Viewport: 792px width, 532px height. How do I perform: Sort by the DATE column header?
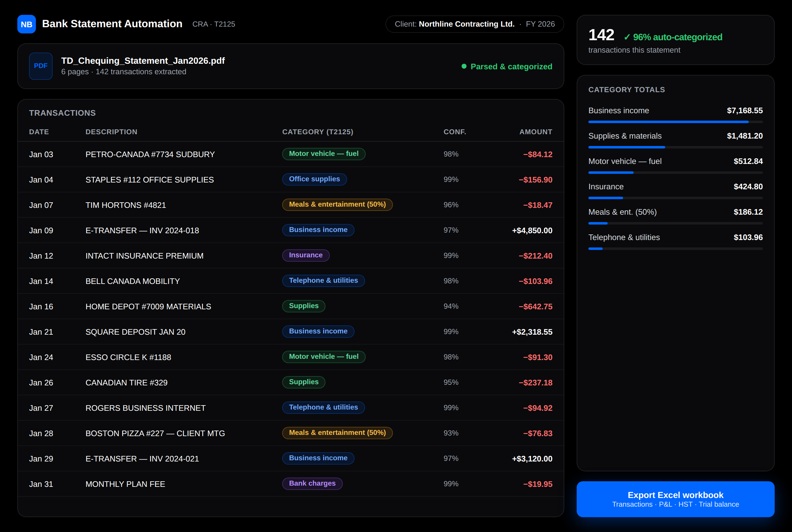(x=39, y=132)
